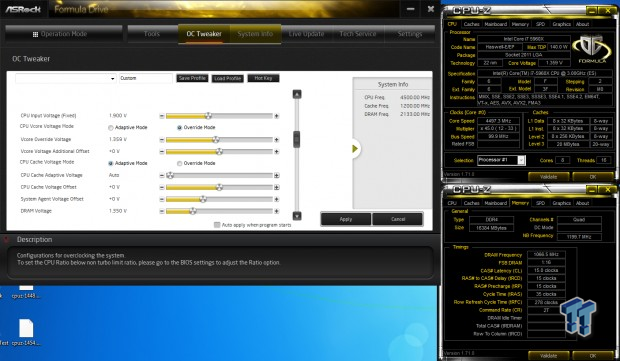The width and height of the screenshot is (620, 361).
Task: Increase CPU Cache Adaptive Voltage plus button
Action: pos(277,175)
